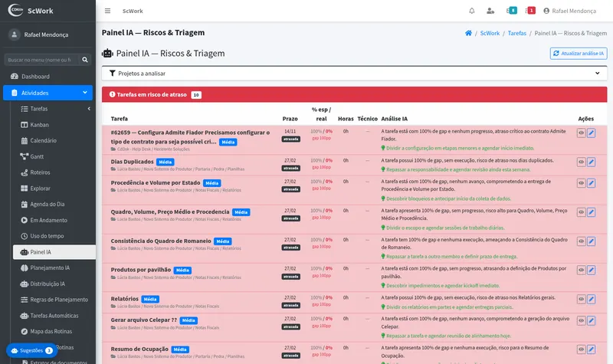Screen dimensions: 613x364
Task: Expand Tarefas submenu in sidebar
Action: [x=54, y=109]
